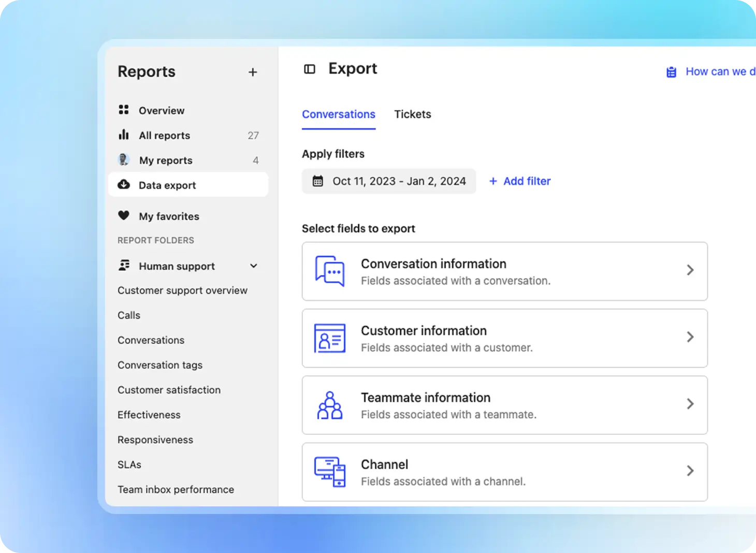Switch to the Conversations tab
Image resolution: width=756 pixels, height=553 pixels.
point(339,114)
